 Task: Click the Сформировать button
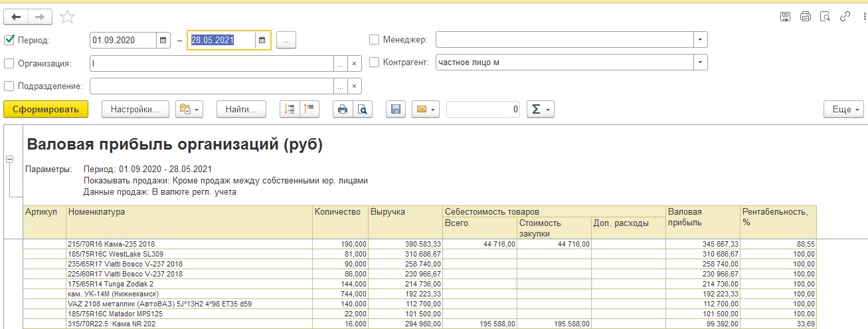pyautogui.click(x=46, y=109)
